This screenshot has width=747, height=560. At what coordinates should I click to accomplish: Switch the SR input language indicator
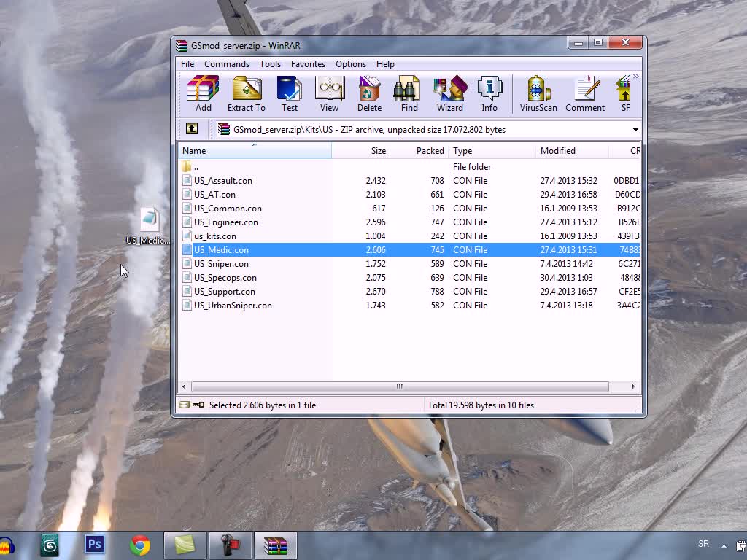pos(703,544)
